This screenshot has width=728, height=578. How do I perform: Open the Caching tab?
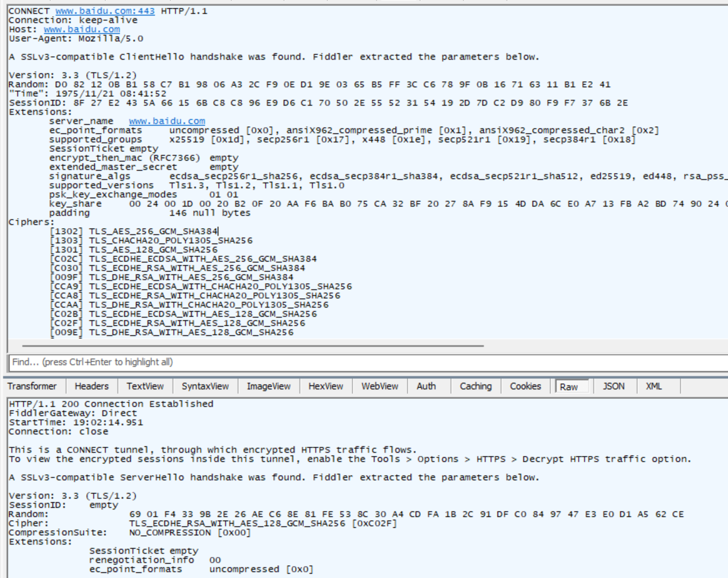(x=476, y=386)
